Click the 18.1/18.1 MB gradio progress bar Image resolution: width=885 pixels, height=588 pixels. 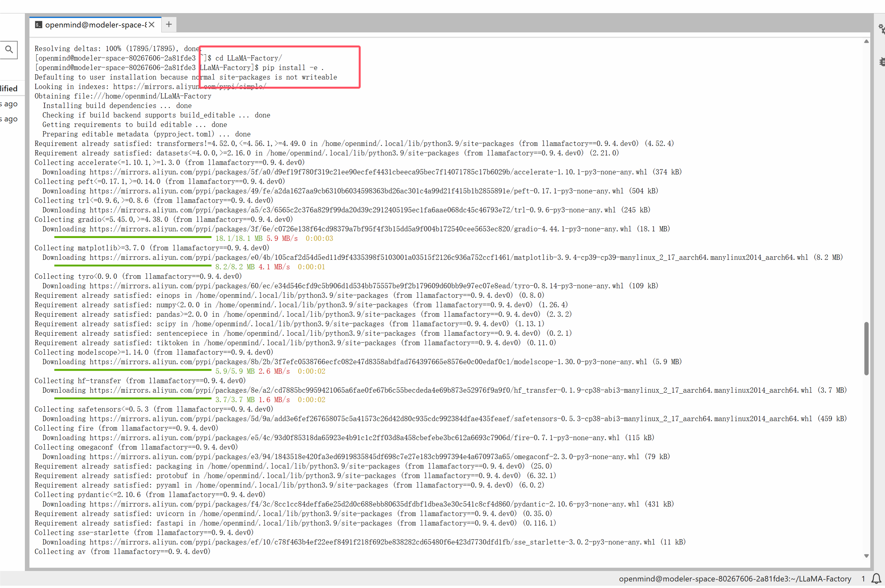point(133,237)
